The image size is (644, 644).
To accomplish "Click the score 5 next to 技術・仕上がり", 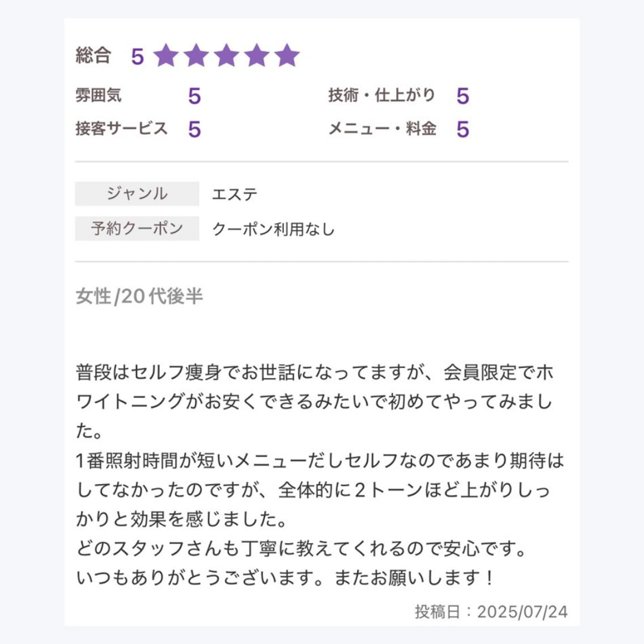I will point(463,96).
